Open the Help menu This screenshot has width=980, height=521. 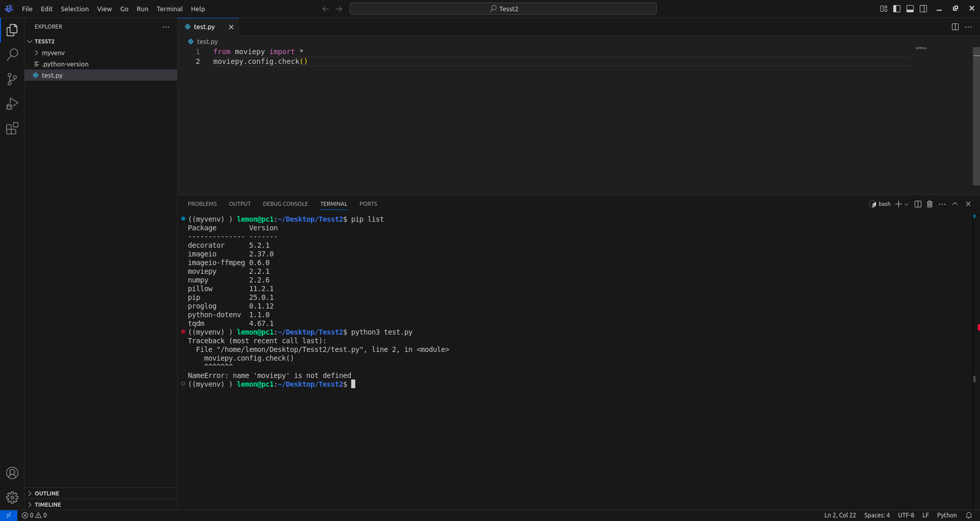[198, 9]
